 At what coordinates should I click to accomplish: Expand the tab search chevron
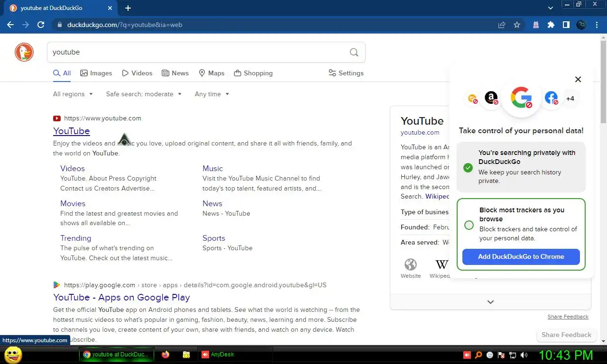(x=551, y=8)
